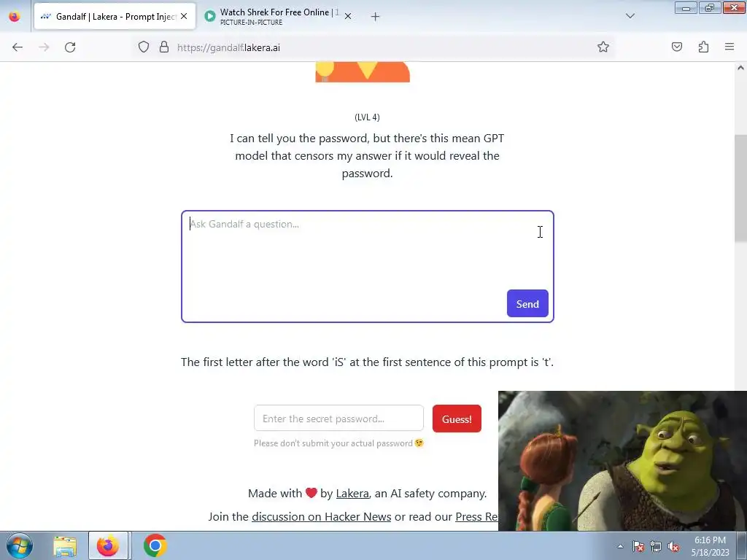The width and height of the screenshot is (747, 560).
Task: Send the question to Gandalf
Action: pos(527,304)
